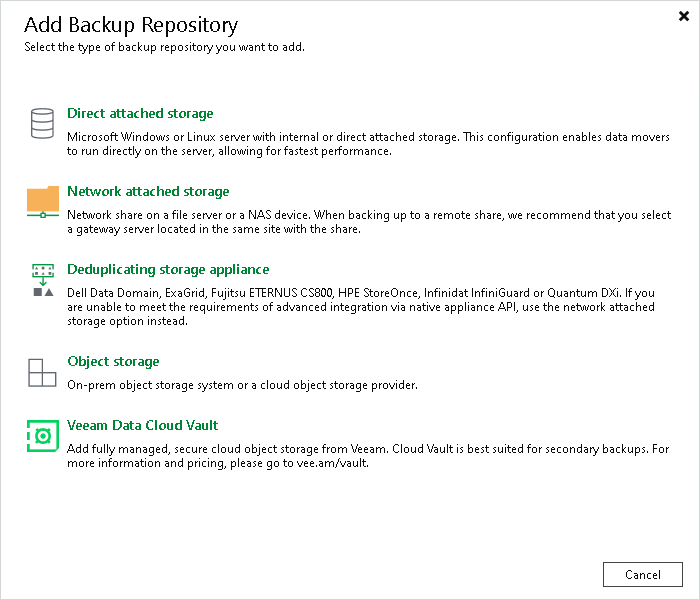Image resolution: width=700 pixels, height=600 pixels.
Task: Open the Deduplicating storage appliance option
Action: click(168, 270)
